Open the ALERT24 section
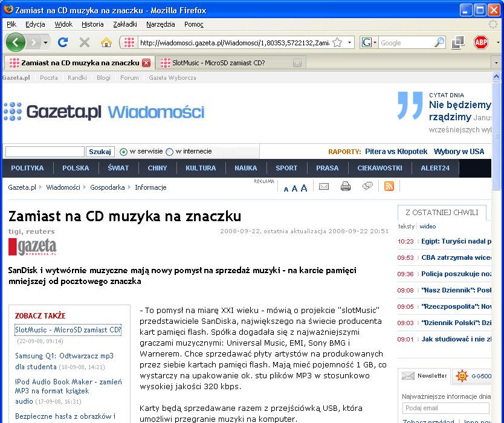Screen dimensions: 504x423 tap(435, 168)
